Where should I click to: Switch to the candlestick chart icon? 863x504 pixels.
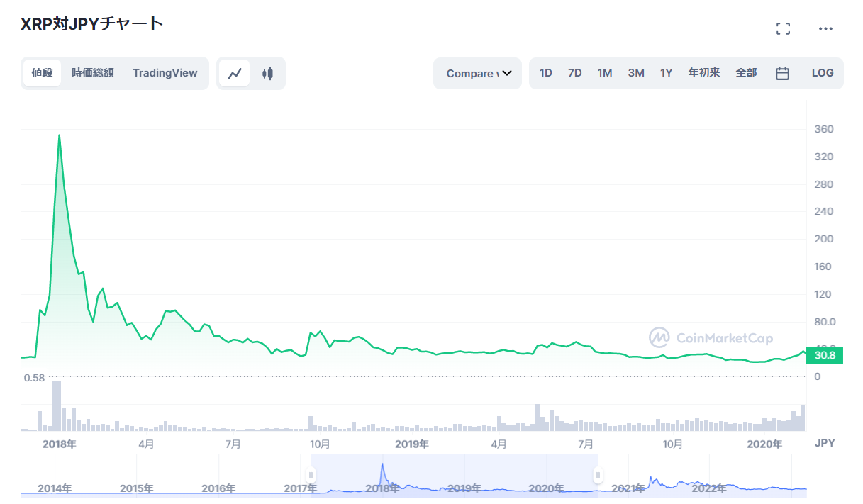pos(267,72)
